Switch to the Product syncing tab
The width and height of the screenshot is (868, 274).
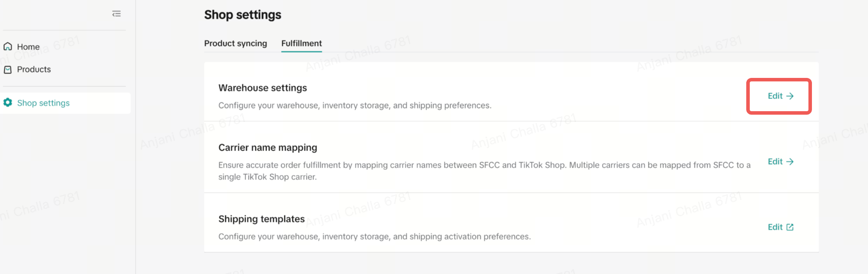click(235, 43)
